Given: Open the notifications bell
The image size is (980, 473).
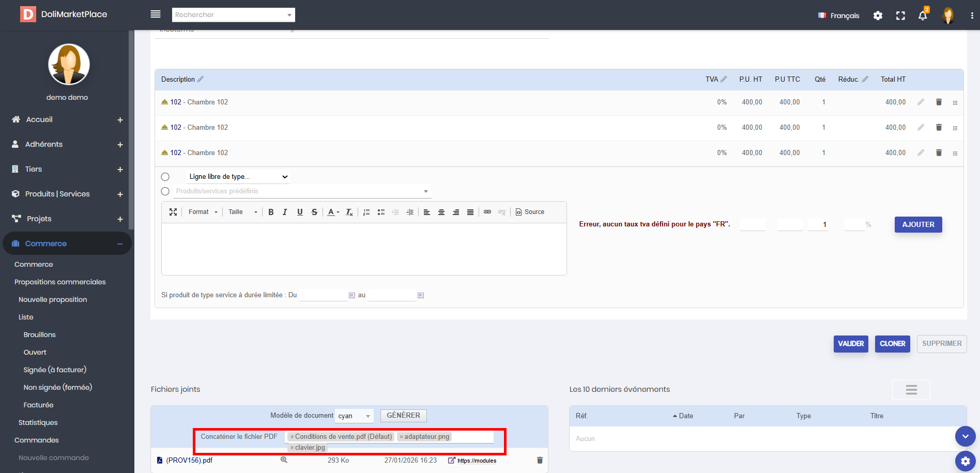Looking at the screenshot, I should click(x=923, y=16).
